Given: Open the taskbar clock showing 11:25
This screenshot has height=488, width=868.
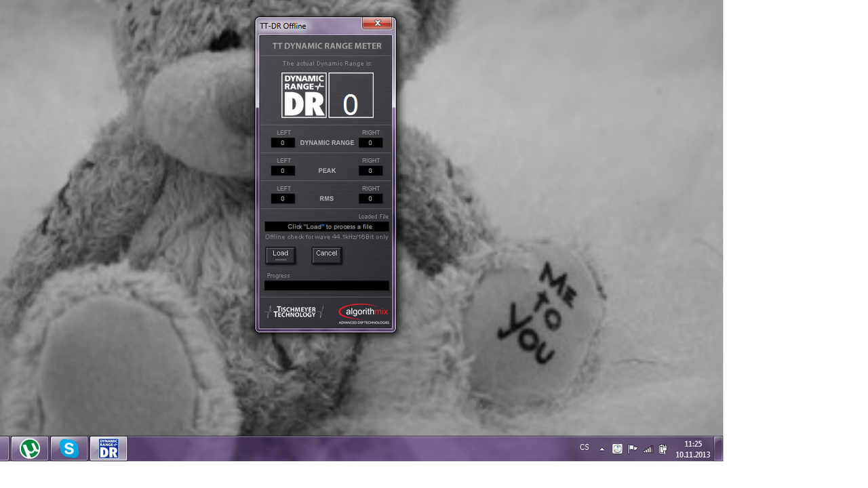Looking at the screenshot, I should [692, 449].
